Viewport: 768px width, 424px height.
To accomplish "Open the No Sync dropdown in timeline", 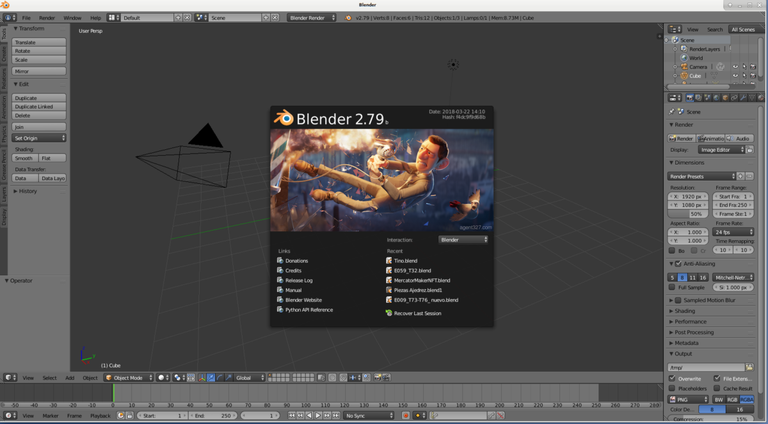I will (x=368, y=415).
